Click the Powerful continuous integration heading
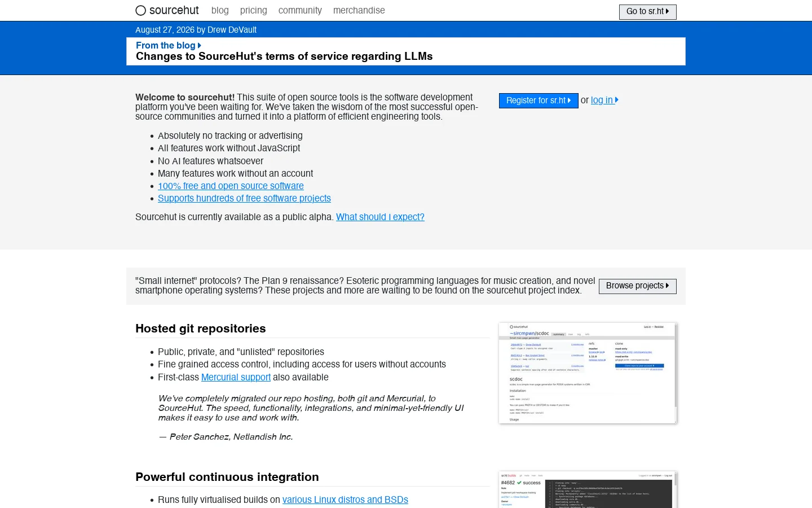The image size is (812, 508). [x=227, y=477]
